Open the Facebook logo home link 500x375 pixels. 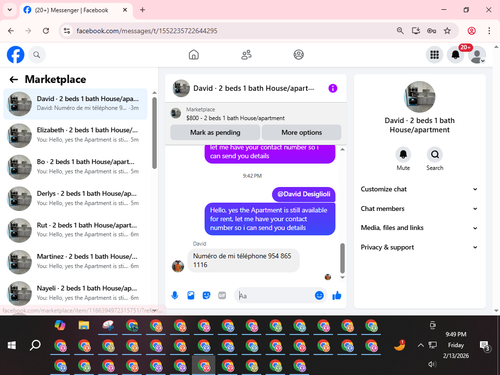click(x=16, y=55)
